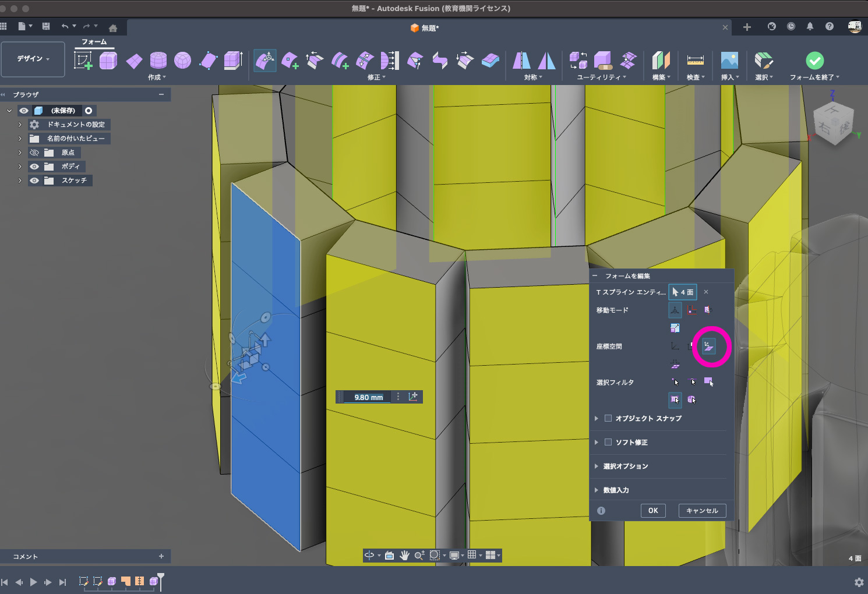The width and height of the screenshot is (868, 594).
Task: Select the Create Box form tool
Action: [x=108, y=61]
